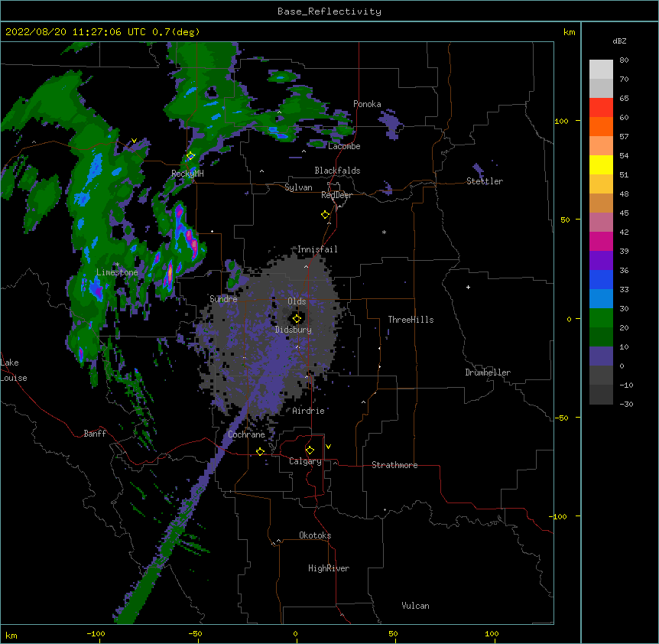659x644 pixels.
Task: Click the HighRiver label
Action: [x=329, y=568]
